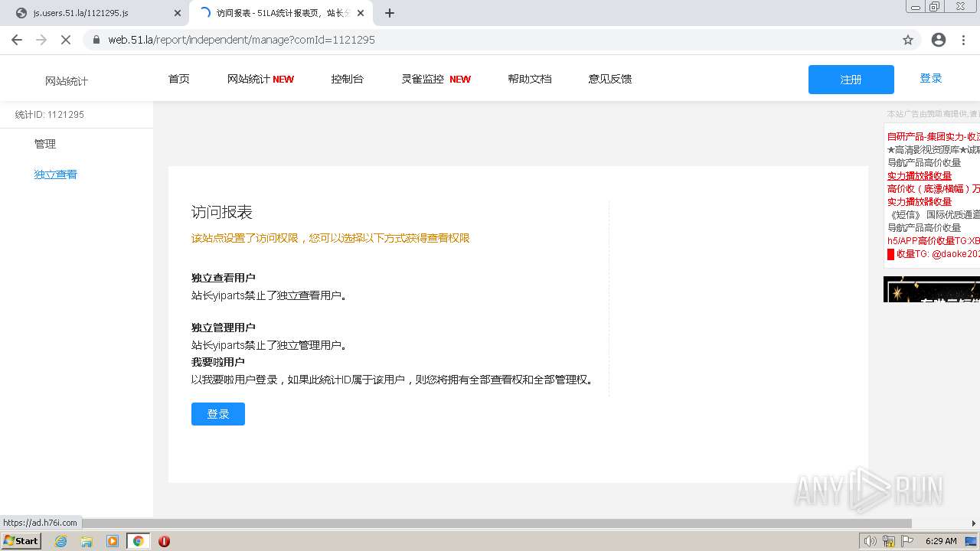Click the blue 登录 button under 访问报表
Screen dimensions: 980x551
(218, 414)
